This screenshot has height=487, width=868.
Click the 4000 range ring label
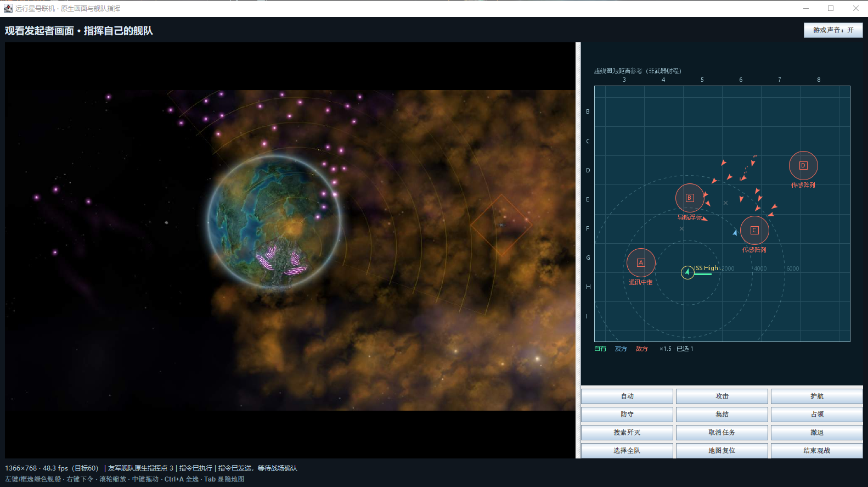point(760,268)
